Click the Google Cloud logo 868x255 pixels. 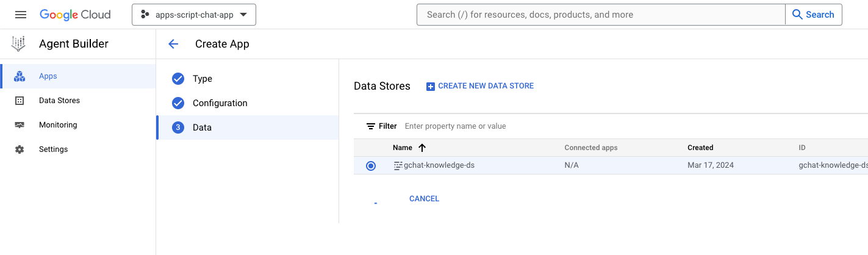[x=75, y=15]
